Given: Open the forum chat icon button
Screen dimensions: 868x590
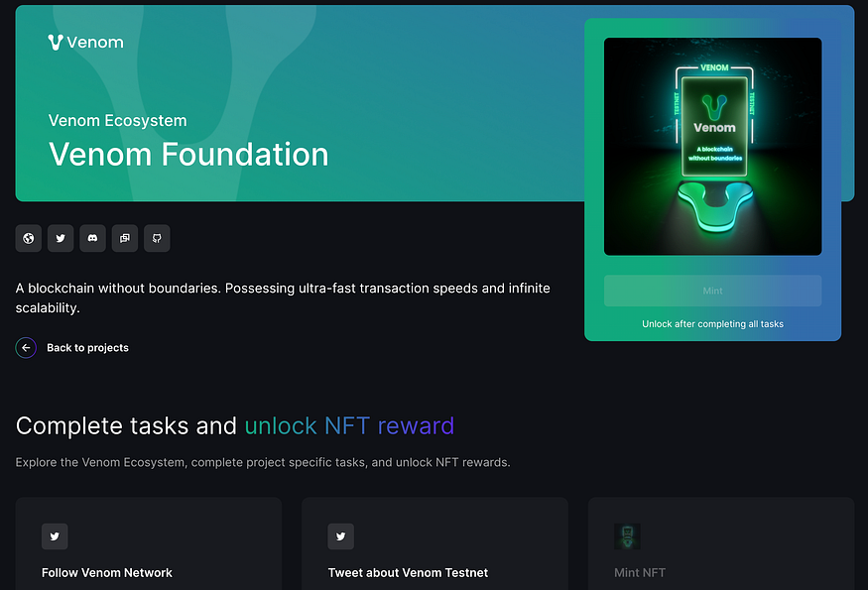Looking at the screenshot, I should pyautogui.click(x=125, y=239).
